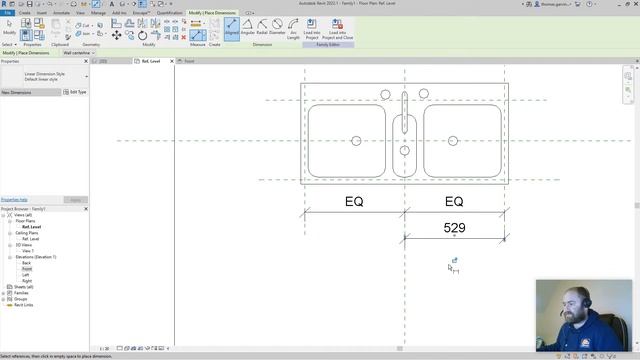640x360 pixels.
Task: Open the Left elevation view
Action: coord(25,275)
